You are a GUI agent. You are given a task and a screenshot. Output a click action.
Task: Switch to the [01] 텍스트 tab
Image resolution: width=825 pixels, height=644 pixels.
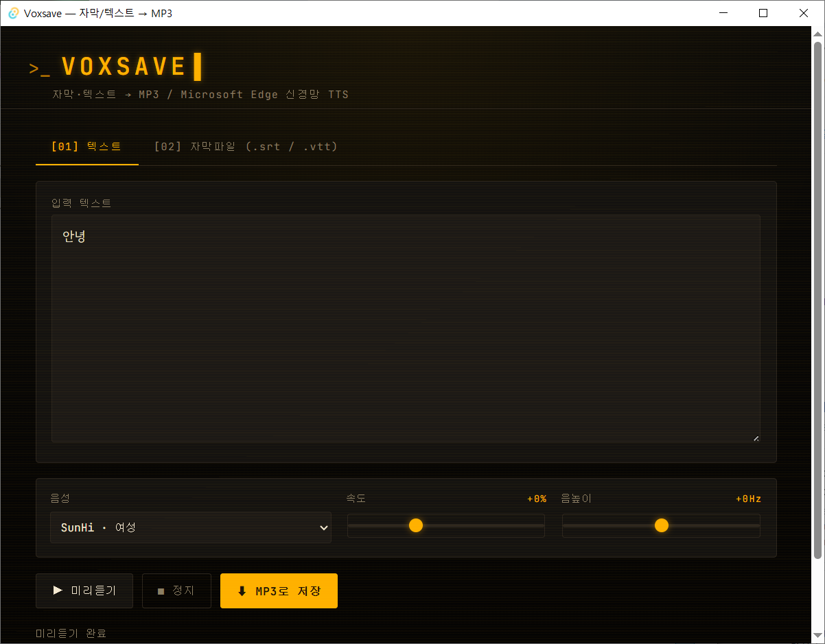coord(87,147)
